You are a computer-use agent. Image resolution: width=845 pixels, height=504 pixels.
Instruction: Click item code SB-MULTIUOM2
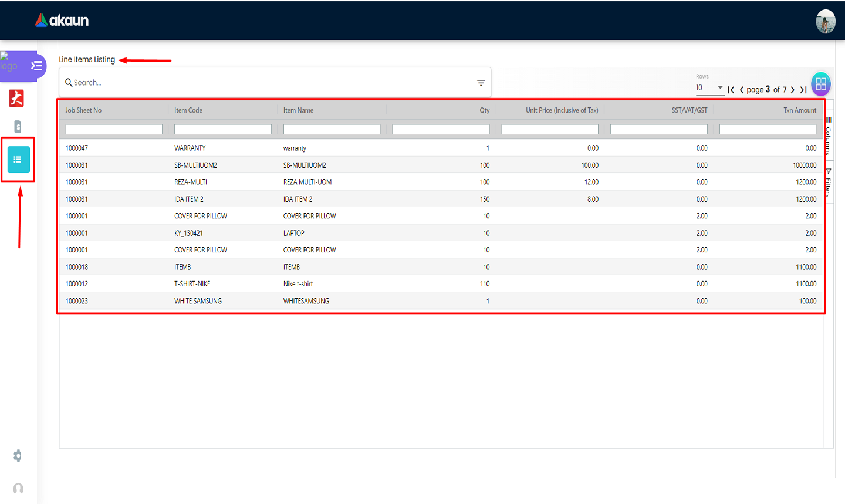click(x=195, y=165)
